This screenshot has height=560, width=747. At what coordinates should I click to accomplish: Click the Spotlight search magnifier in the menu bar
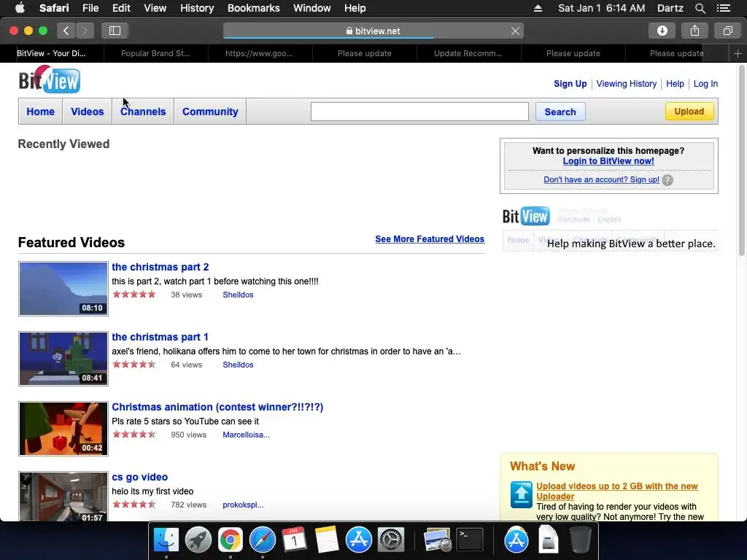(700, 8)
